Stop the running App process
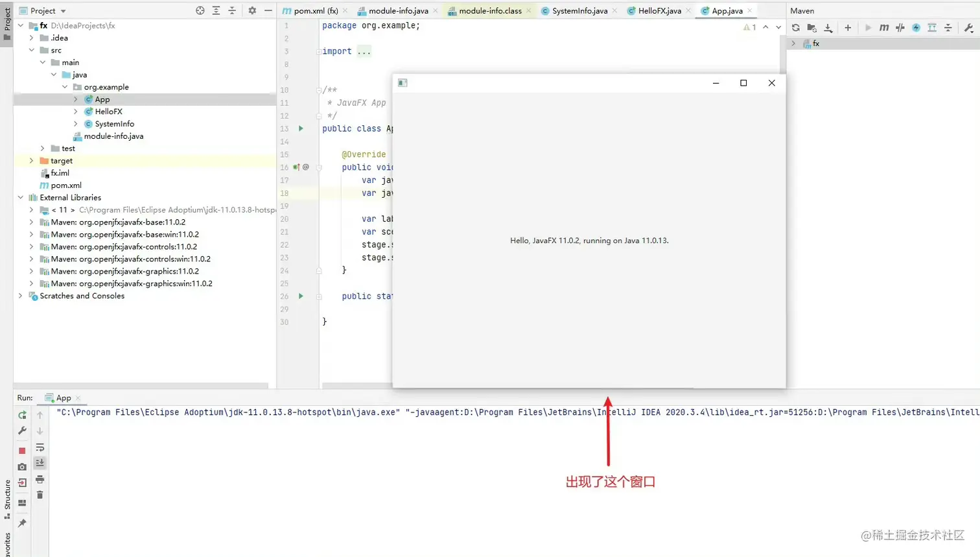The width and height of the screenshot is (980, 557). coord(22,450)
